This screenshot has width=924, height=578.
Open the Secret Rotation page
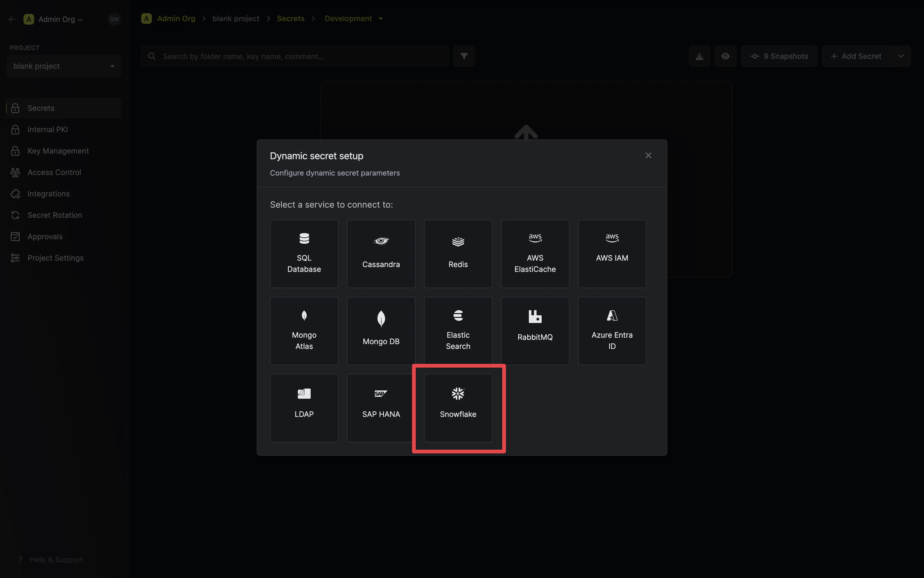tap(64, 215)
